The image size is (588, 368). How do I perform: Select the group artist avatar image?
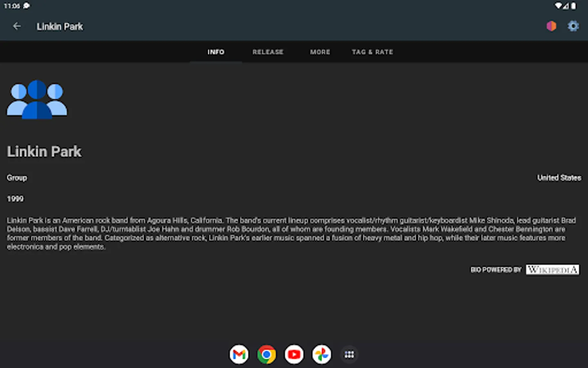37,99
